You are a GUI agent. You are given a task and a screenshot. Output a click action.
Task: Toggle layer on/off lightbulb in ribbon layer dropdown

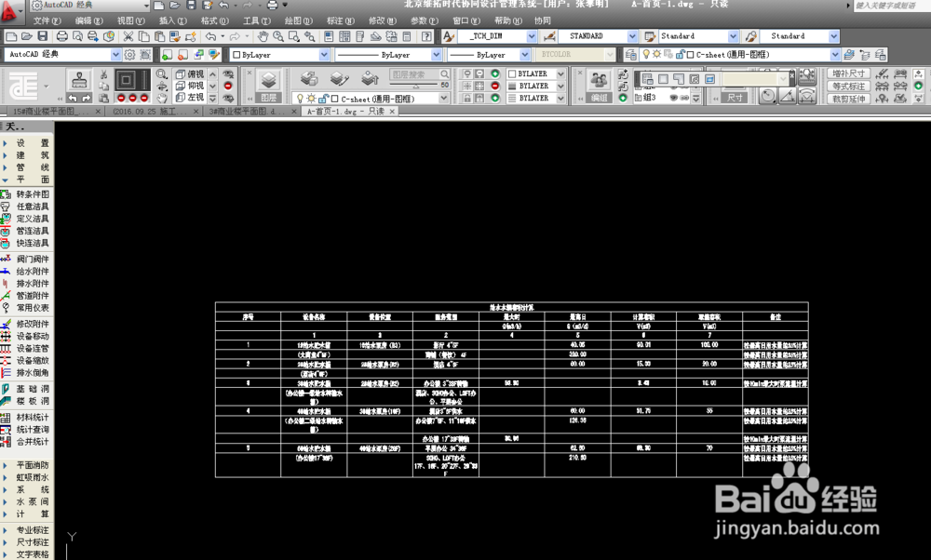[300, 99]
